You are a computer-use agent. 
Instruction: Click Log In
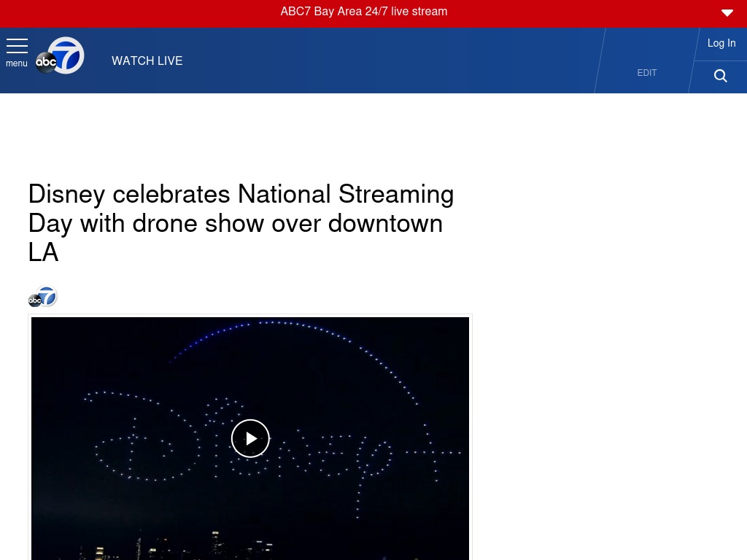721,43
